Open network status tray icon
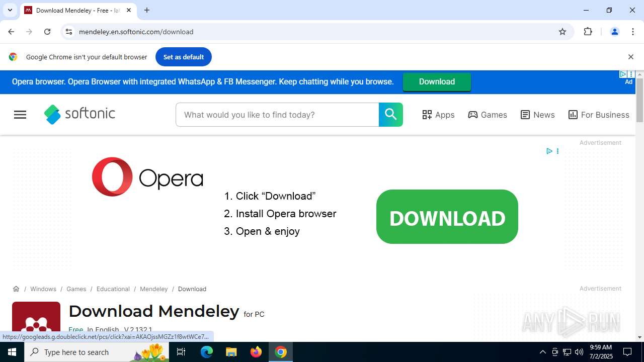Image resolution: width=644 pixels, height=362 pixels. click(567, 352)
